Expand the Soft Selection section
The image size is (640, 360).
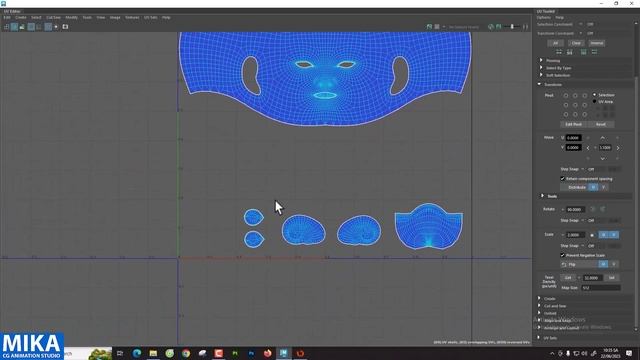pyautogui.click(x=542, y=75)
